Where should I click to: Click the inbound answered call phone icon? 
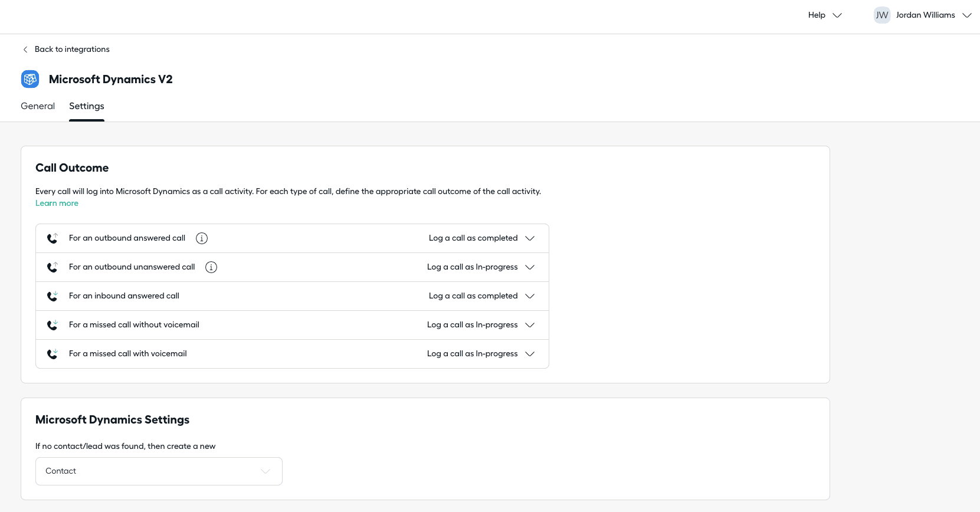point(53,296)
